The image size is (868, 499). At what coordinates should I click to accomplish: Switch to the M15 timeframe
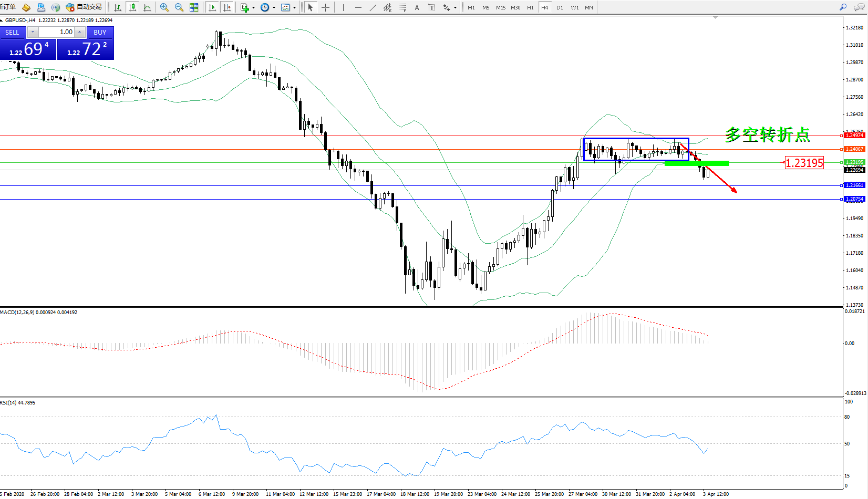[501, 7]
